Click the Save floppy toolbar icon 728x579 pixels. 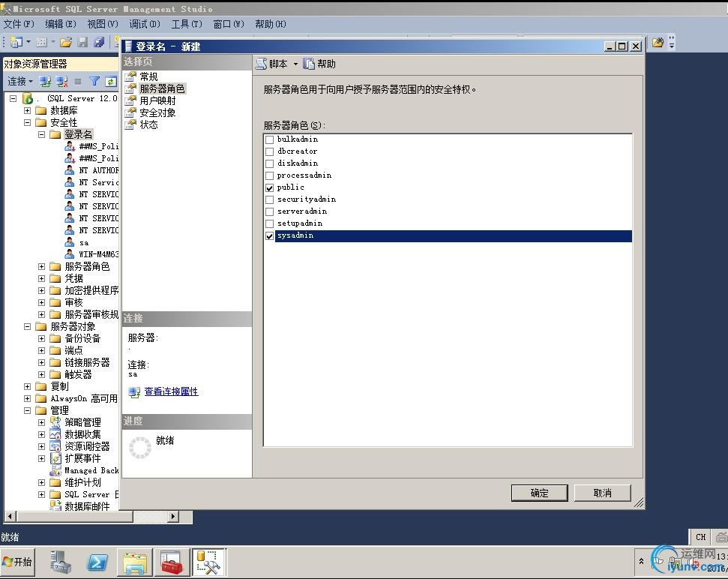coord(82,42)
